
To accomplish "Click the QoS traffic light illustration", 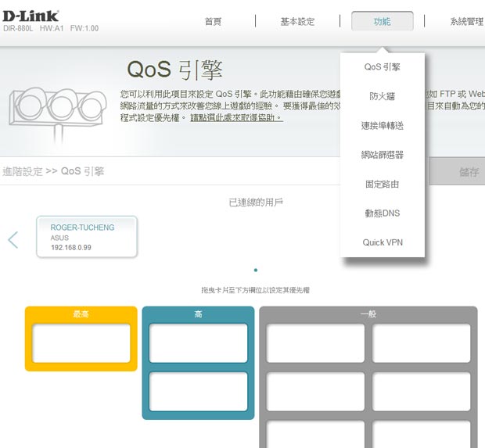I will (x=58, y=106).
